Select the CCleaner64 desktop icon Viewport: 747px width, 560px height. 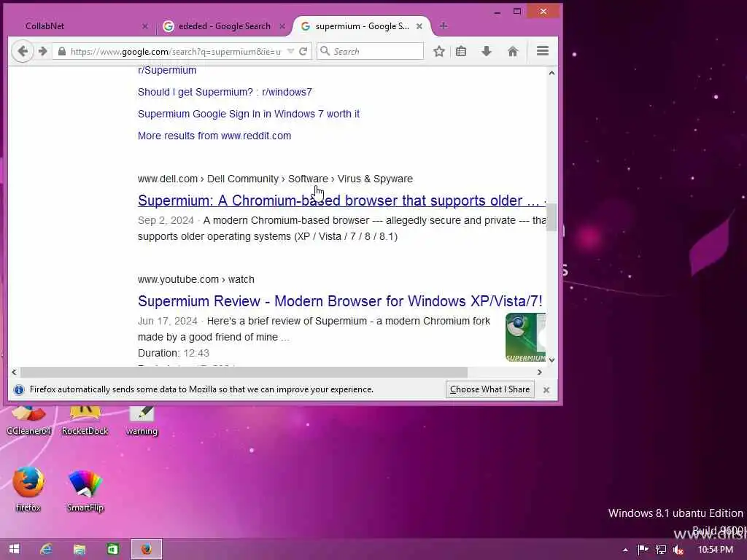point(28,421)
